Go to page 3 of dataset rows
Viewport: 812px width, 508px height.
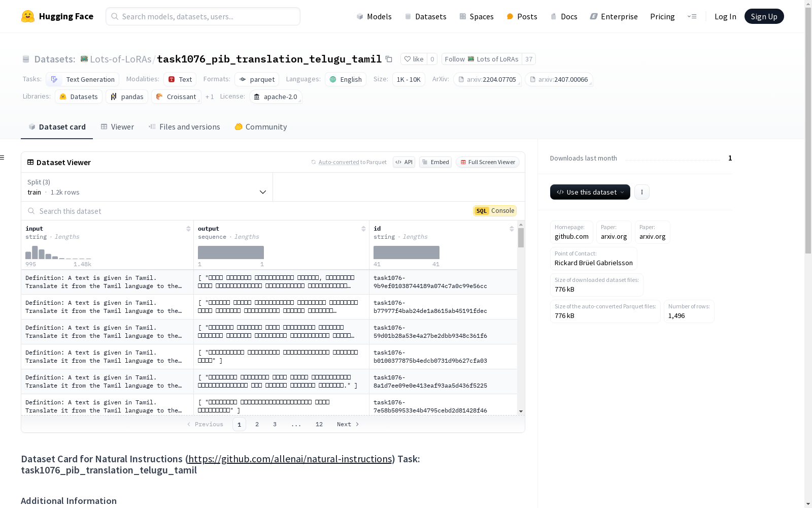(x=275, y=424)
